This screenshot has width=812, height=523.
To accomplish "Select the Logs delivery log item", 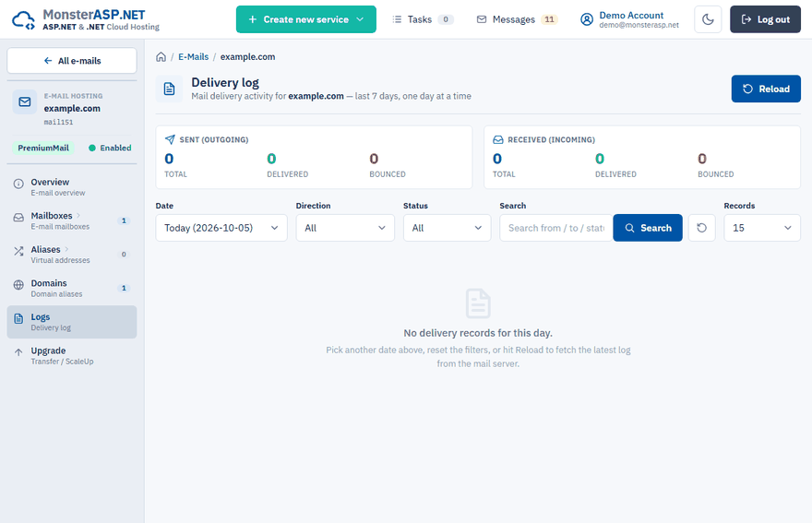I will click(72, 322).
